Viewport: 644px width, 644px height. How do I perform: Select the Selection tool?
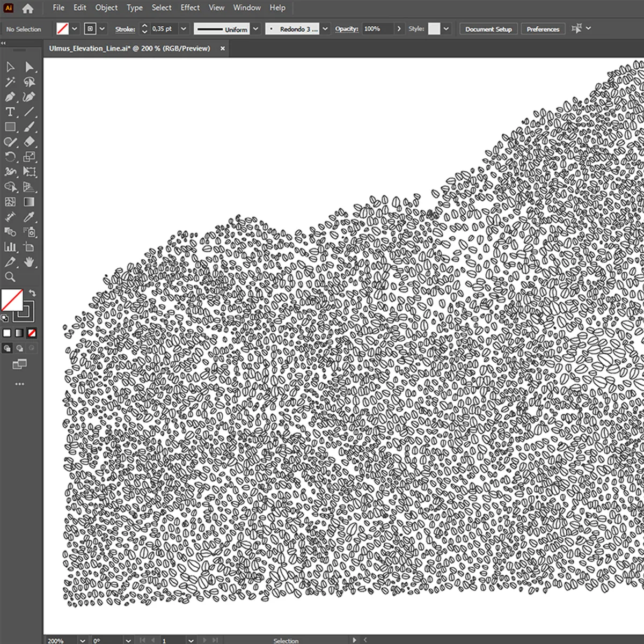tap(10, 67)
